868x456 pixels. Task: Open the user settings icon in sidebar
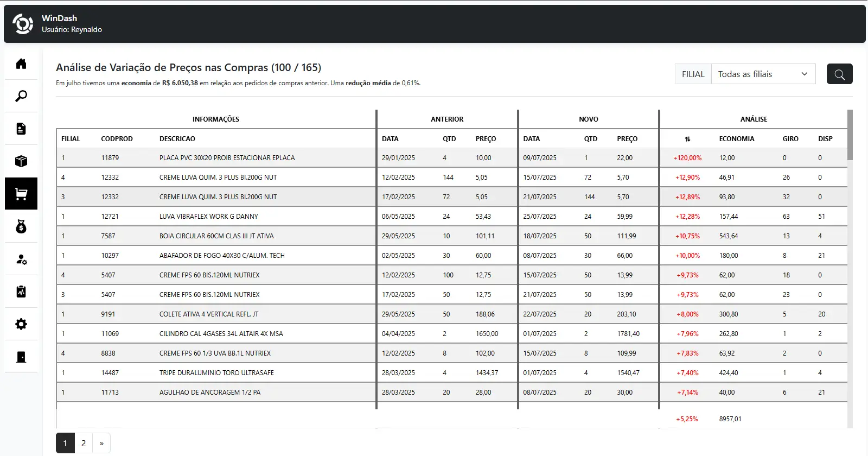point(21,259)
